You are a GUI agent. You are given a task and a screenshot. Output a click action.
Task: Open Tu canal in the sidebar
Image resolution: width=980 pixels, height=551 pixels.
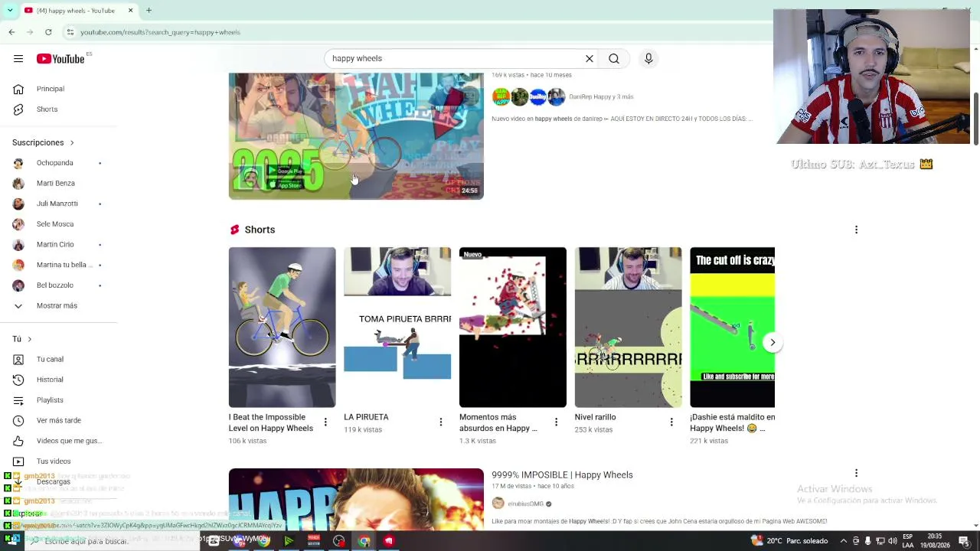(x=50, y=360)
